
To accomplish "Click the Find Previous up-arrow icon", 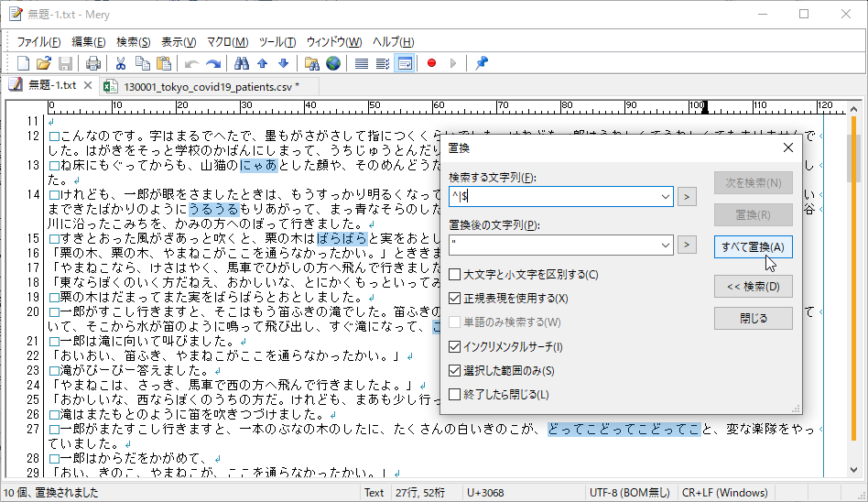I will tap(263, 63).
